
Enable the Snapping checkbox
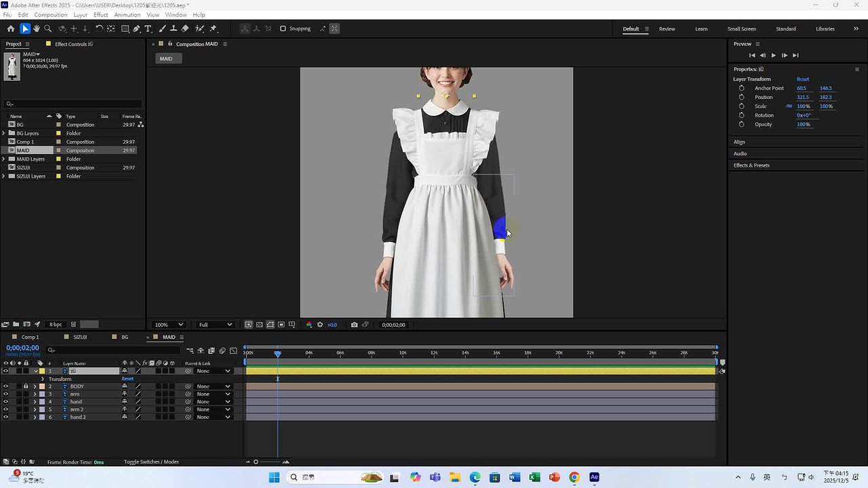pos(283,28)
